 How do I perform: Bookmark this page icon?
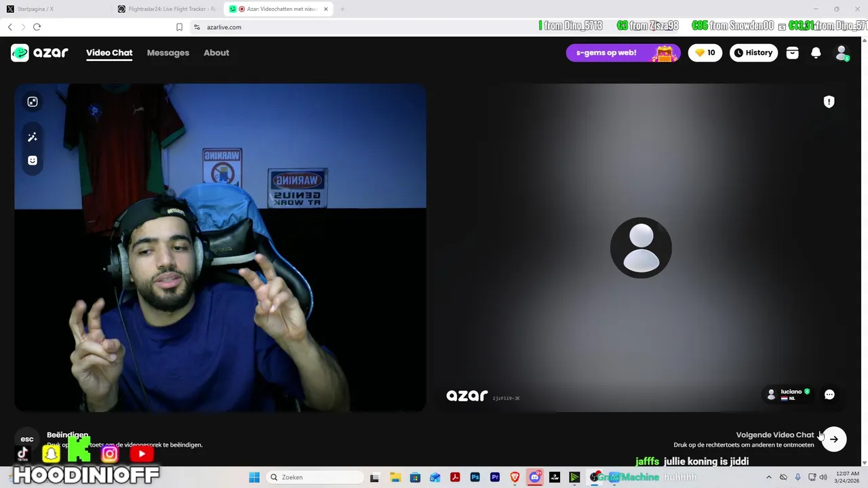point(179,27)
